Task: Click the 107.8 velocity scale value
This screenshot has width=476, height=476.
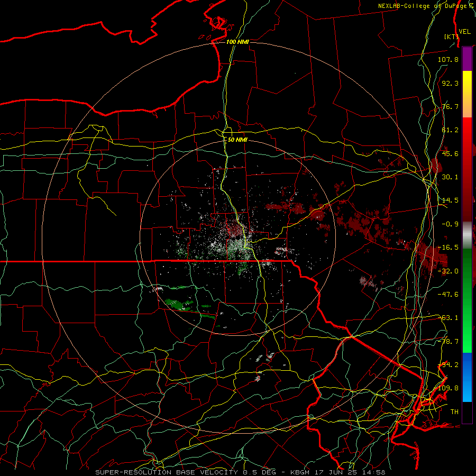Action: [x=448, y=59]
